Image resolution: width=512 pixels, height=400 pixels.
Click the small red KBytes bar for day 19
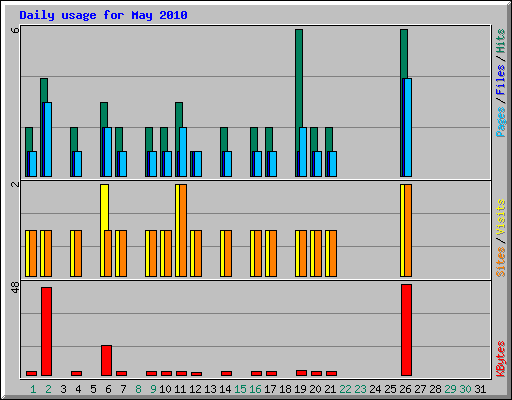(x=302, y=373)
